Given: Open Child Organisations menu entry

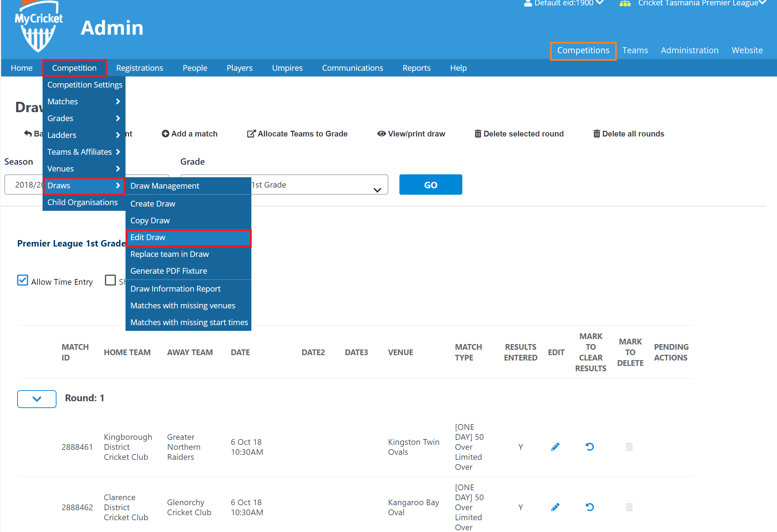Looking at the screenshot, I should point(84,202).
